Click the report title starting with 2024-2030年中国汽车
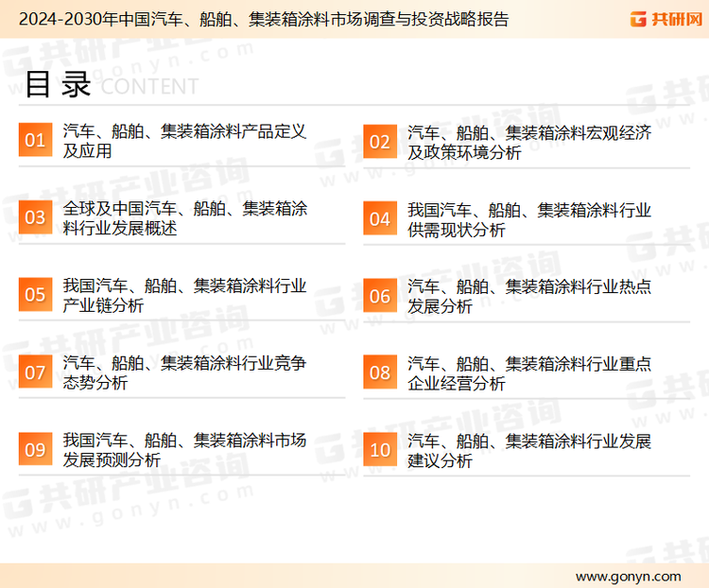The height and width of the screenshot is (588, 709). pos(264,20)
